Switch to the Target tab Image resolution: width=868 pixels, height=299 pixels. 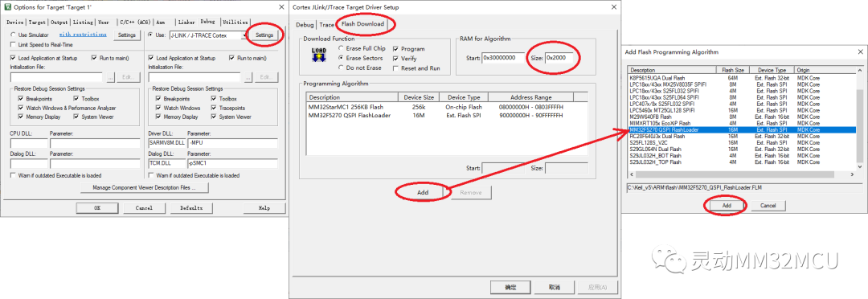[x=37, y=23]
